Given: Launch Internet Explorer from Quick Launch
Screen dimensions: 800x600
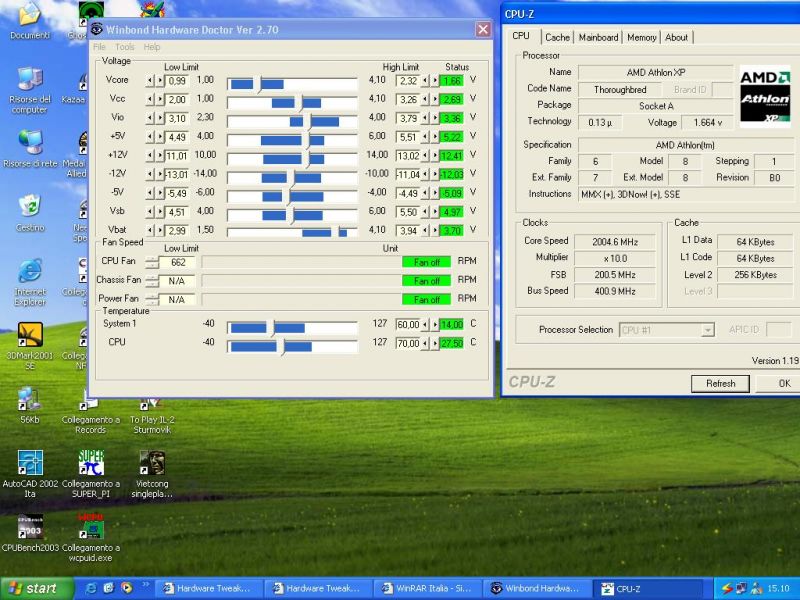Looking at the screenshot, I should point(92,588).
